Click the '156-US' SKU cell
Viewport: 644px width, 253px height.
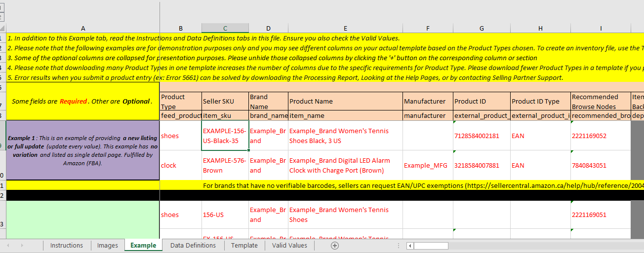(225, 215)
